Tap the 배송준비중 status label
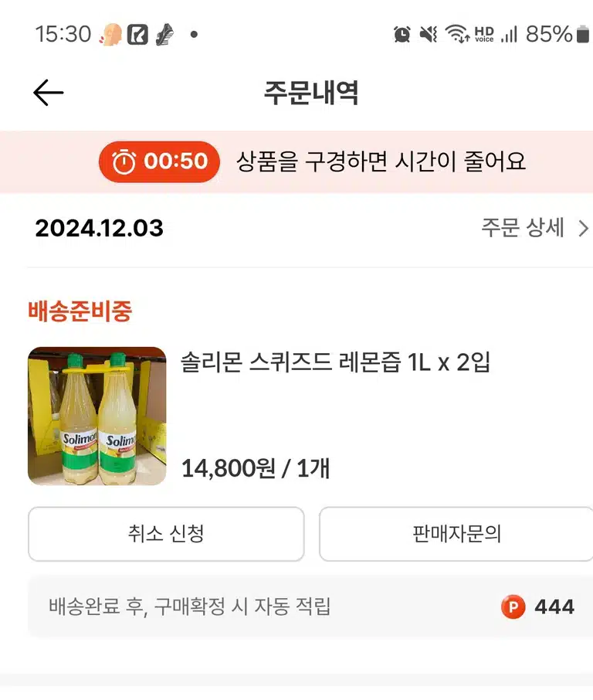The height and width of the screenshot is (700, 593). 80,311
